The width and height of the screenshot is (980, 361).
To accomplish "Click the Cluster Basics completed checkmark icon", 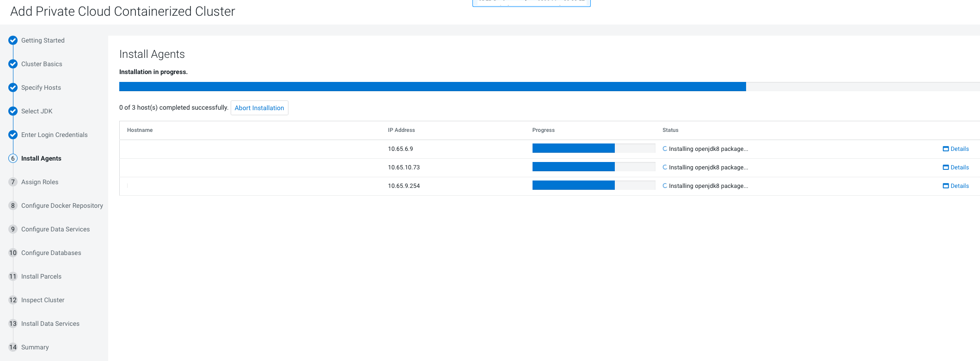I will [13, 64].
